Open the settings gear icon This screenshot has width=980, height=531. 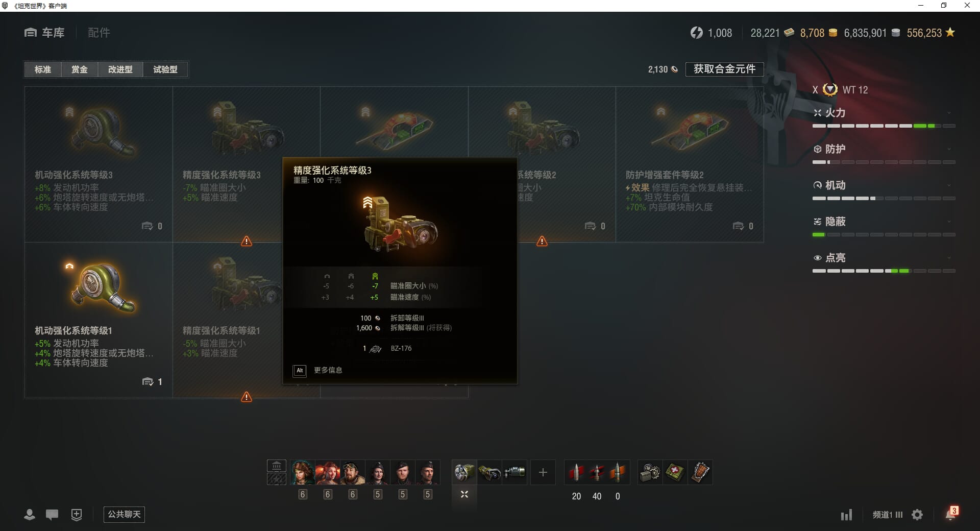pyautogui.click(x=917, y=515)
